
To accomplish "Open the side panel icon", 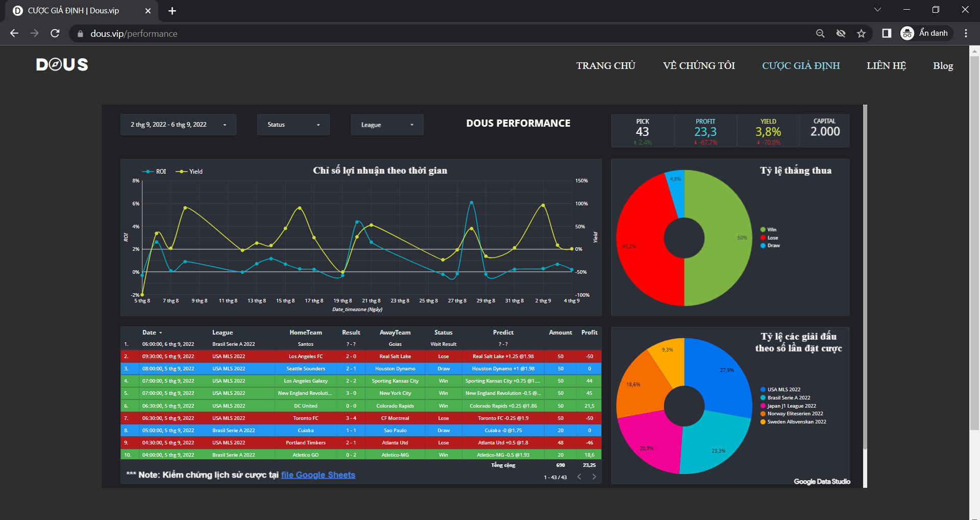I will tap(887, 33).
